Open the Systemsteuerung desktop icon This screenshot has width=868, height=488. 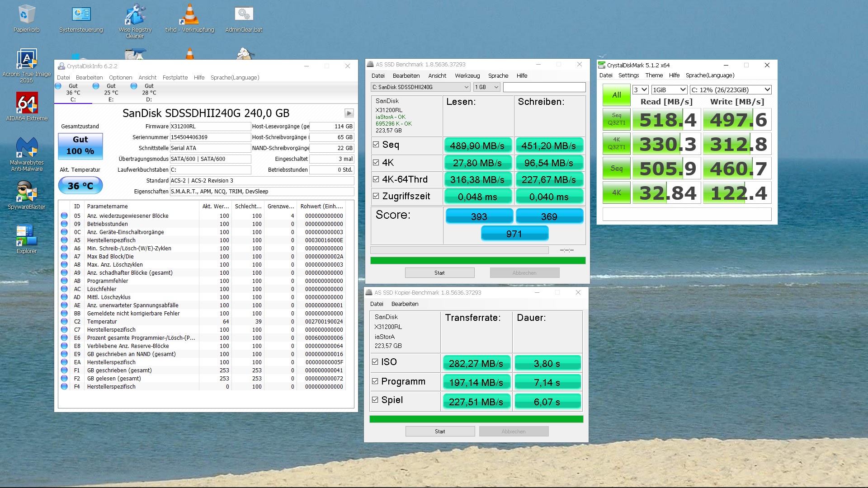[81, 18]
